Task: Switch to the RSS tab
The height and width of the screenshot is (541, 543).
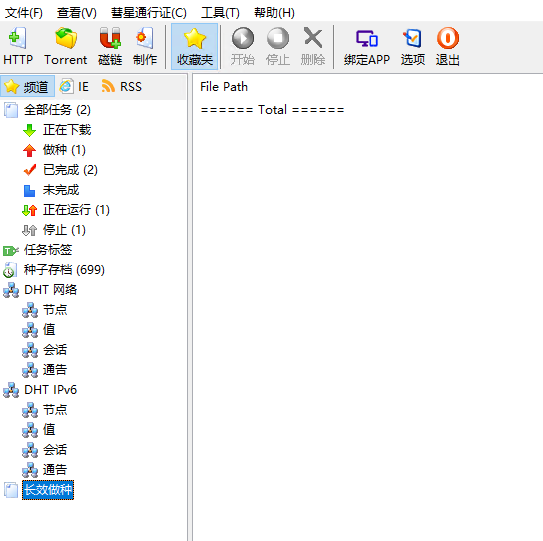Action: (122, 87)
